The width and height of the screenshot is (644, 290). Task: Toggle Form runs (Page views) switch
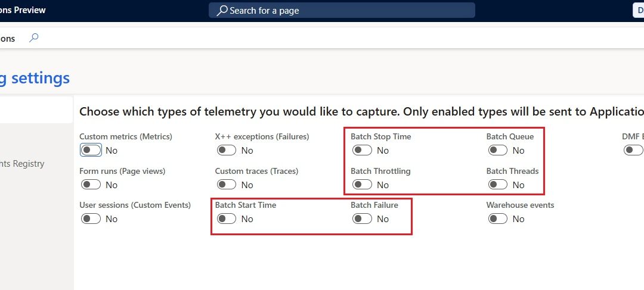tap(91, 185)
